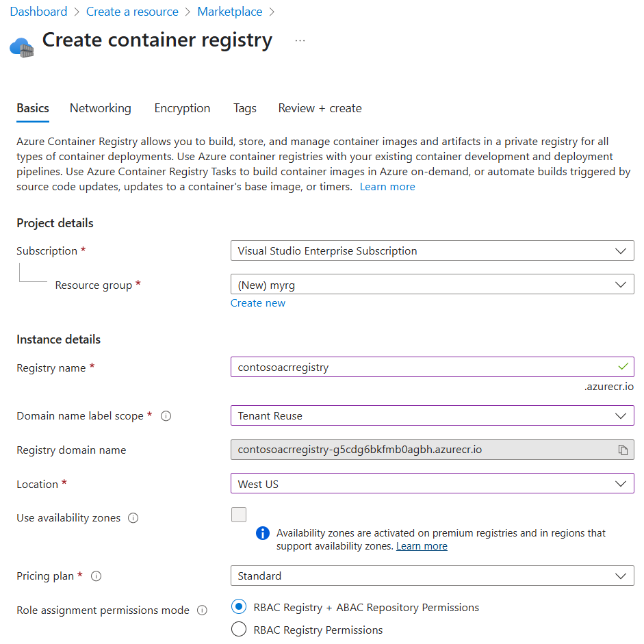Select RBAC Registry Permissions mode
Image resolution: width=644 pixels, height=644 pixels.
coord(239,629)
